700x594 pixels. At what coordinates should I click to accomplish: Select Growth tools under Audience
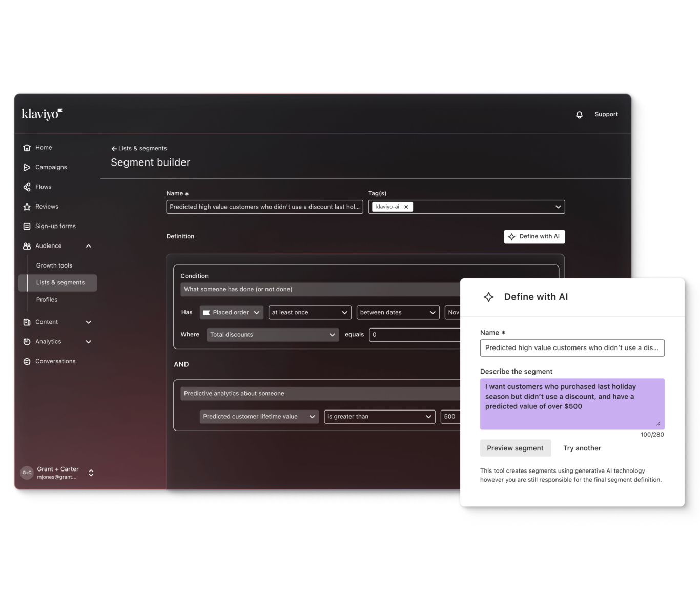point(54,265)
